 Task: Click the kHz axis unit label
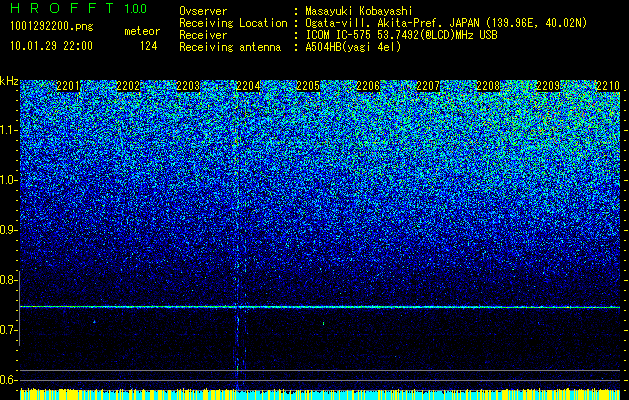pos(9,81)
